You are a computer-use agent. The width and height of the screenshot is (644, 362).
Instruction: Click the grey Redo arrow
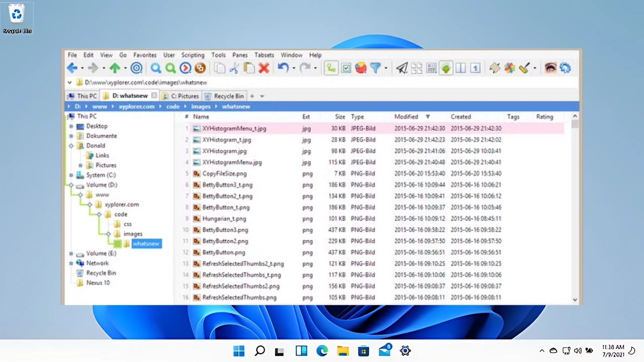click(305, 68)
